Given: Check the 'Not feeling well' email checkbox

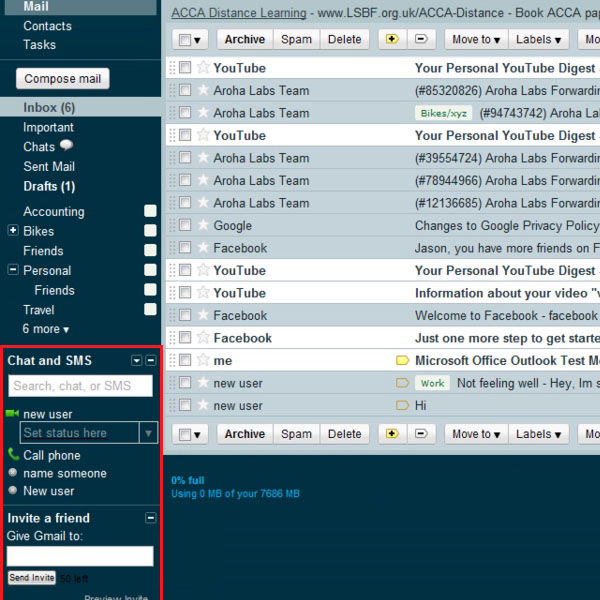Looking at the screenshot, I should point(185,383).
